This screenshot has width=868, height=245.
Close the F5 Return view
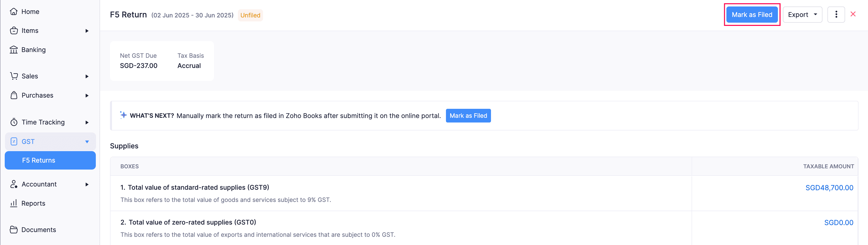click(x=853, y=14)
